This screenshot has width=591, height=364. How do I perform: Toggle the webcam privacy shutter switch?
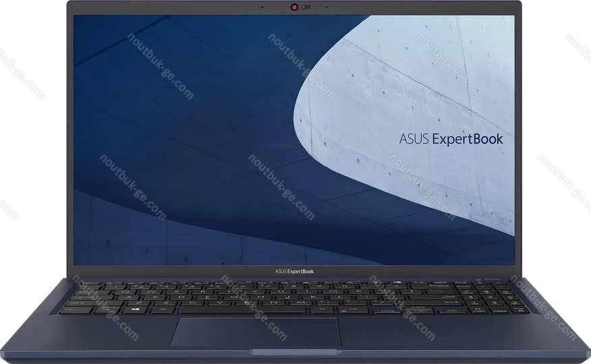(x=306, y=7)
